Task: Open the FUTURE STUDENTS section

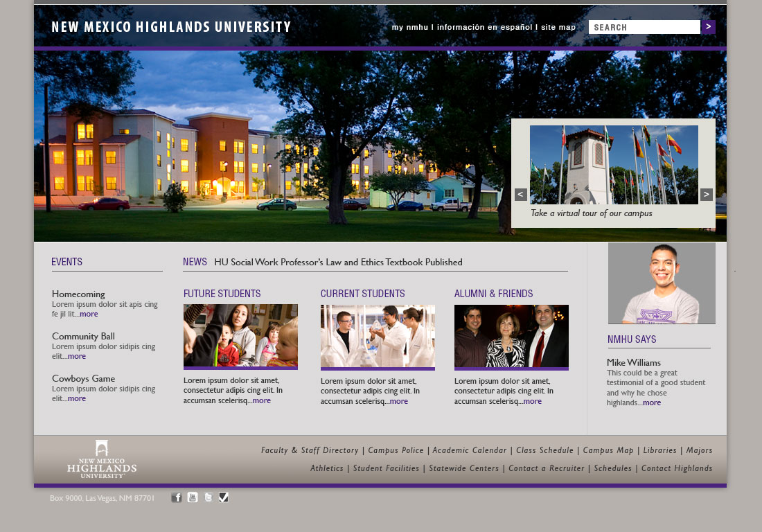Action: pos(222,294)
